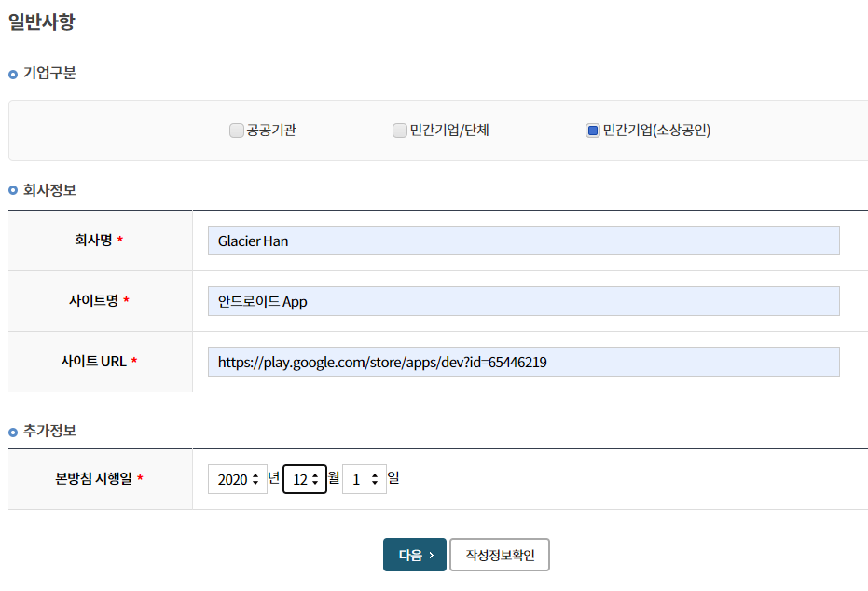Select the 기업구분 section heading

(49, 73)
